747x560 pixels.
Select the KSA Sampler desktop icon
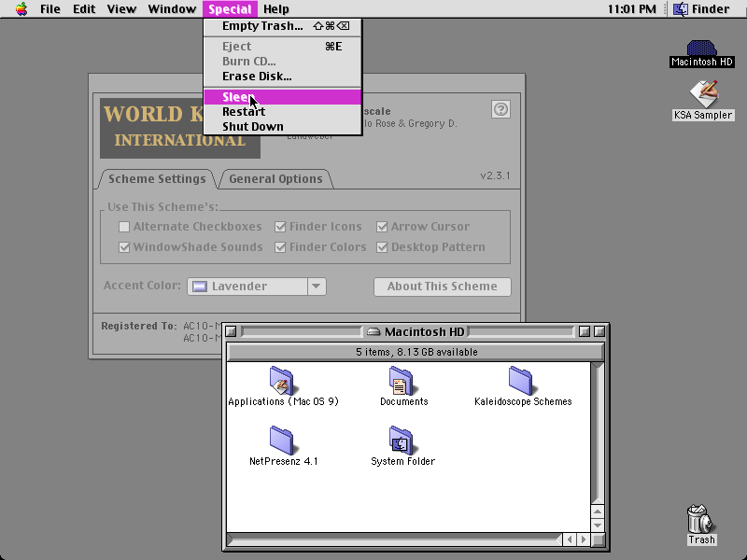point(704,94)
